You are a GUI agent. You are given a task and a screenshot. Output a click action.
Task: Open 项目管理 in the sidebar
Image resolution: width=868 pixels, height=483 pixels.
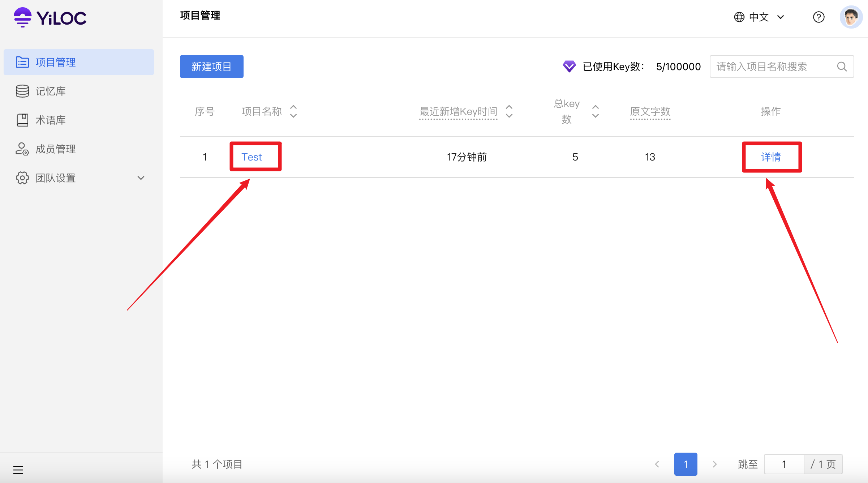tap(79, 62)
